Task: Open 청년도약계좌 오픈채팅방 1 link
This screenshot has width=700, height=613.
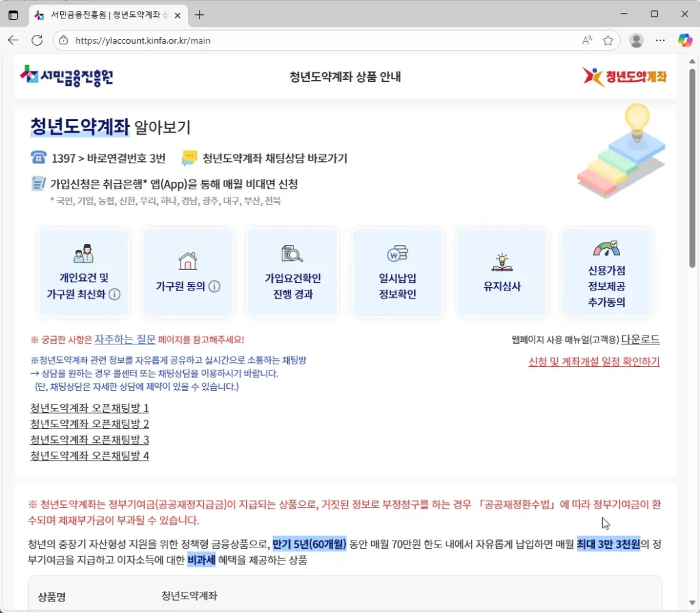Action: pyautogui.click(x=90, y=408)
